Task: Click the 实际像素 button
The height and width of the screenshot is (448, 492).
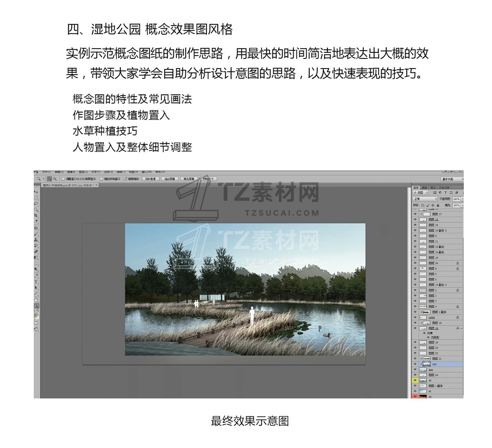Action: [x=151, y=179]
